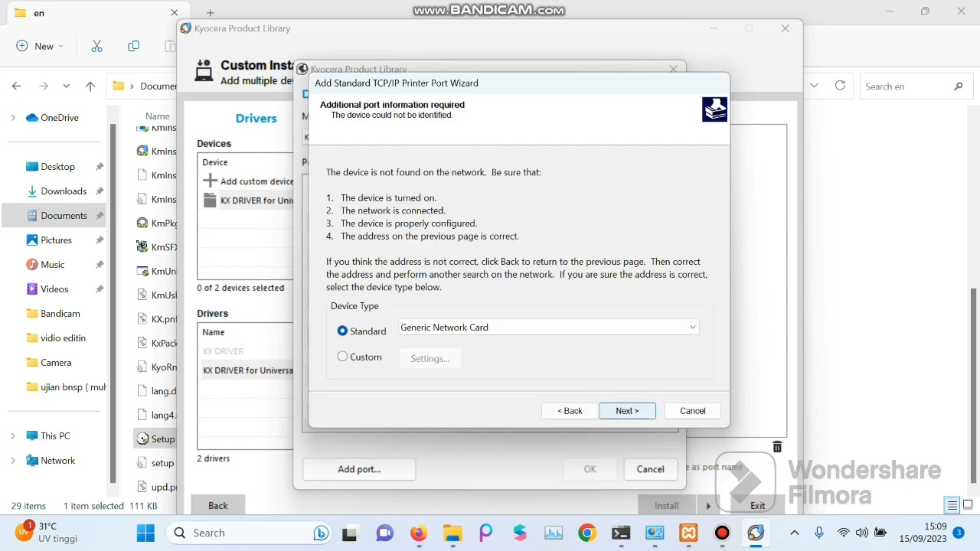Select the Custom device type radio button
The width and height of the screenshot is (980, 551).
point(342,357)
